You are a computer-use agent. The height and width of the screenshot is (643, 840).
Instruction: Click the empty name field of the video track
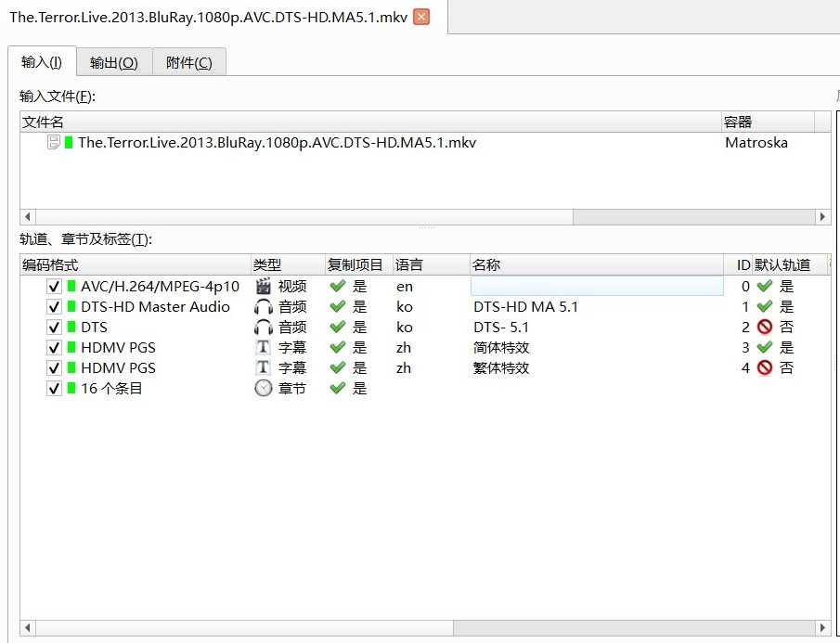coord(597,287)
